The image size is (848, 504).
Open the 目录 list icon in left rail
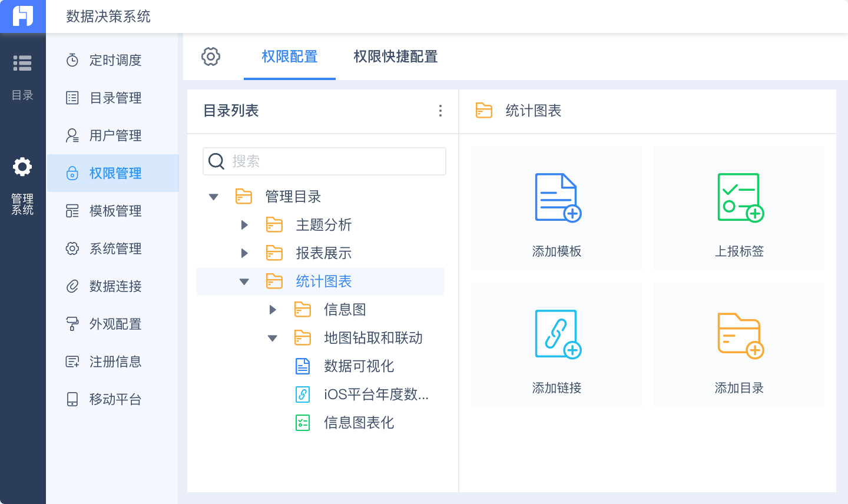[x=22, y=63]
